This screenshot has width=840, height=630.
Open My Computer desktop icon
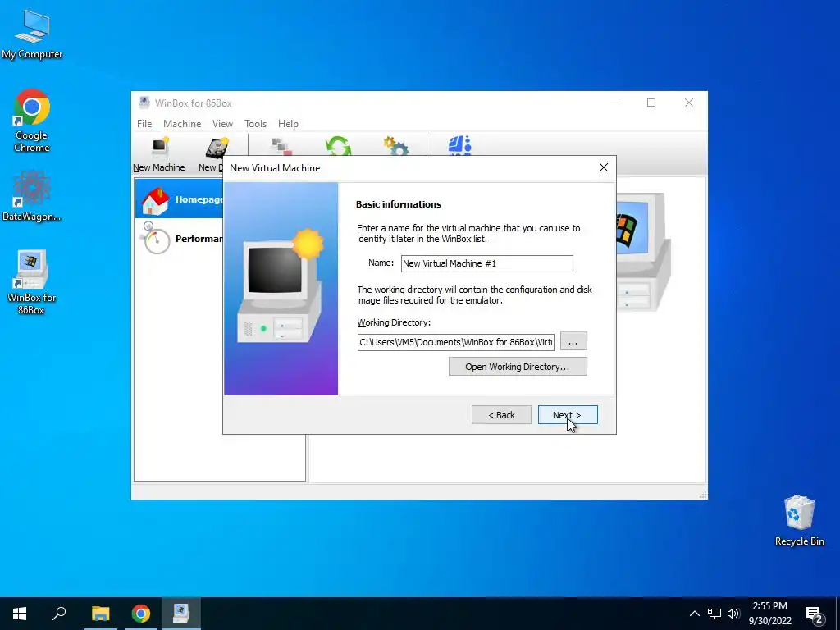(x=32, y=34)
